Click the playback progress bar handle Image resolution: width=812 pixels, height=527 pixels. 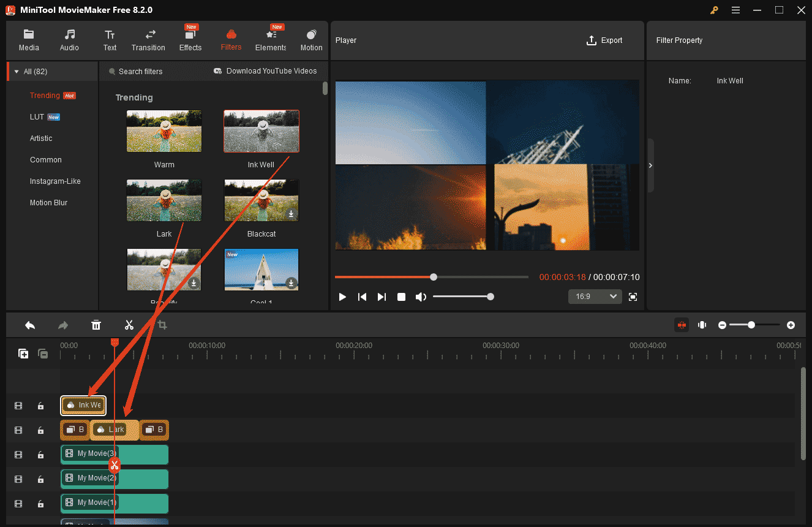click(434, 277)
